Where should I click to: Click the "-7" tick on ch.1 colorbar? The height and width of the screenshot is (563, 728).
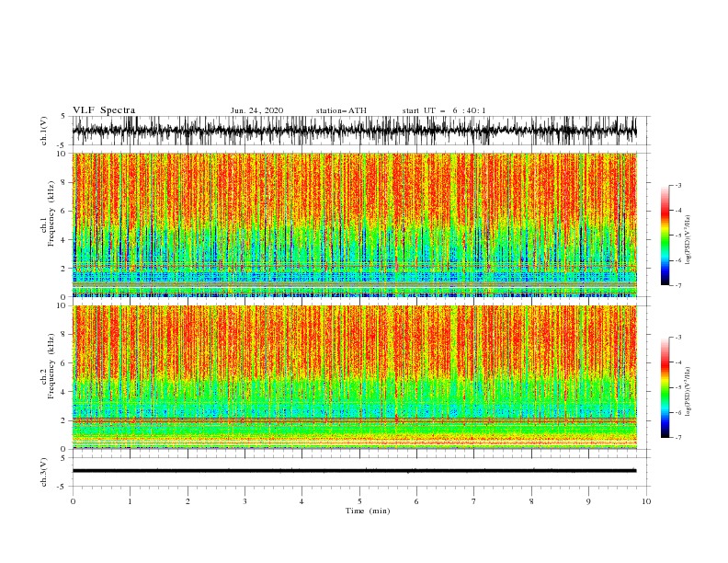[x=677, y=286]
